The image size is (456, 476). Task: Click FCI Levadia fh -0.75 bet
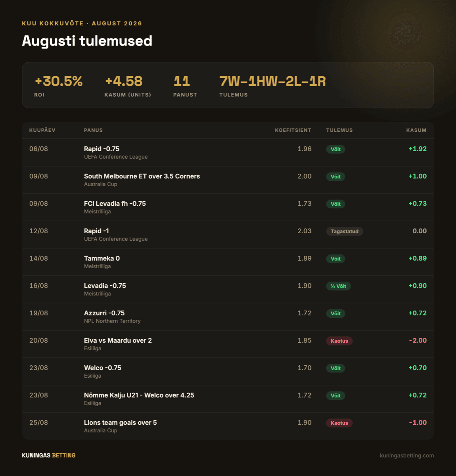115,203
